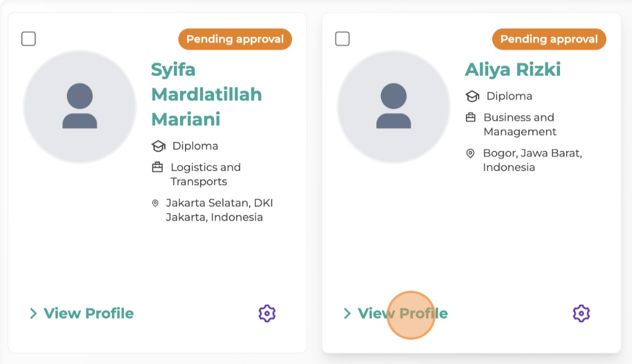632x364 pixels.
Task: Open the name Syifa Mardlatillah Mariani
Action: (206, 94)
